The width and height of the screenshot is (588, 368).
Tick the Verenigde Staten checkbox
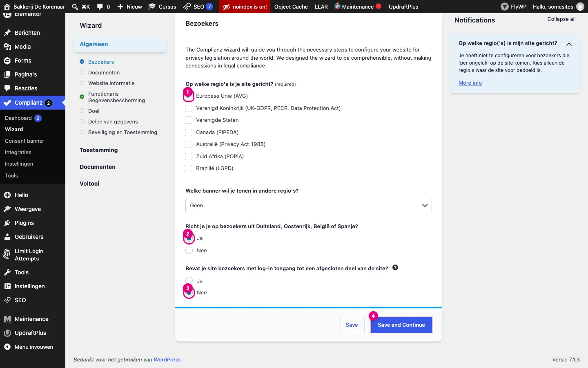189,120
